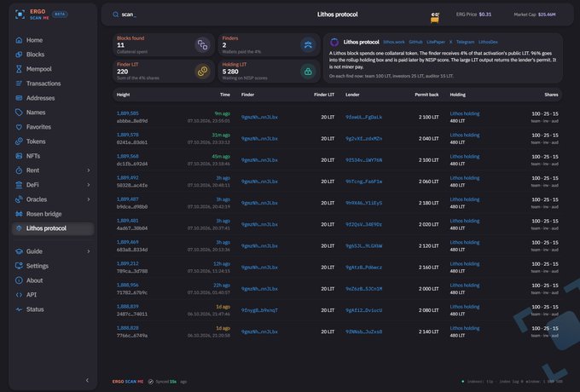Open the Names page
The height and width of the screenshot is (392, 580).
(x=36, y=112)
